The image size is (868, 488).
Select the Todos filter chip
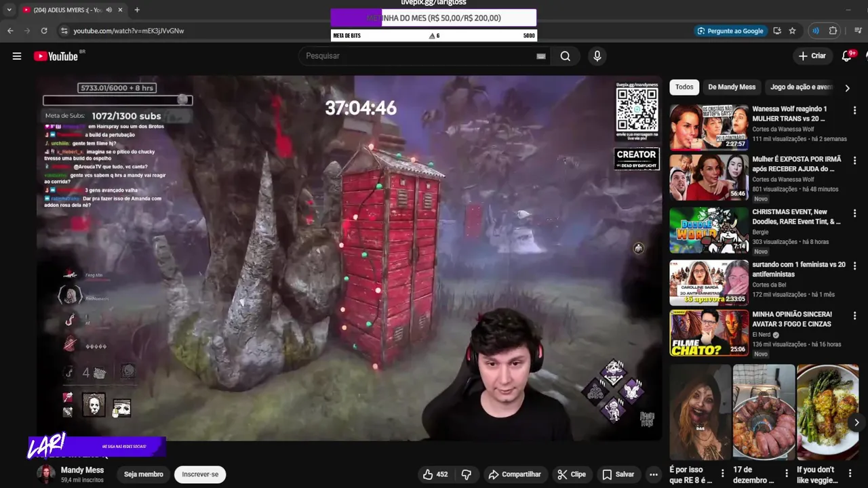point(684,87)
